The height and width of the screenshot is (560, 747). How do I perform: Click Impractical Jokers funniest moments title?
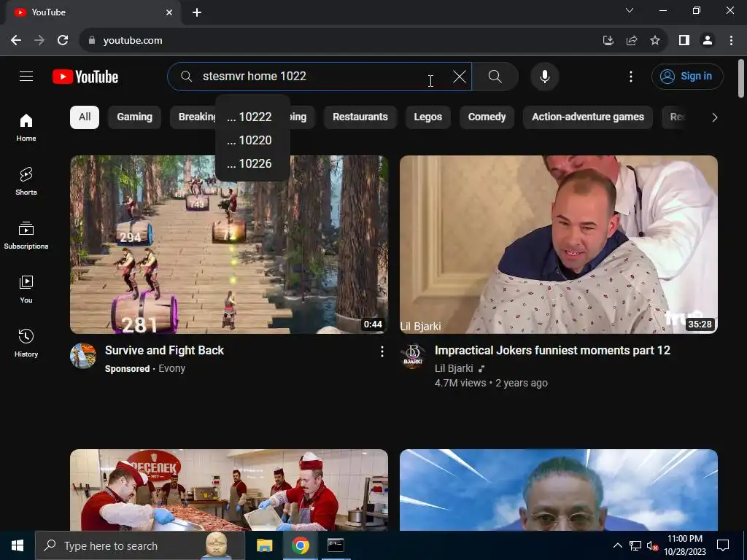tap(552, 351)
